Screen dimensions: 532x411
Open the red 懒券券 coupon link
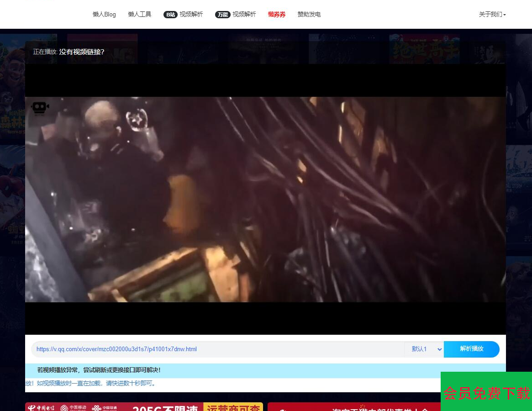click(277, 15)
